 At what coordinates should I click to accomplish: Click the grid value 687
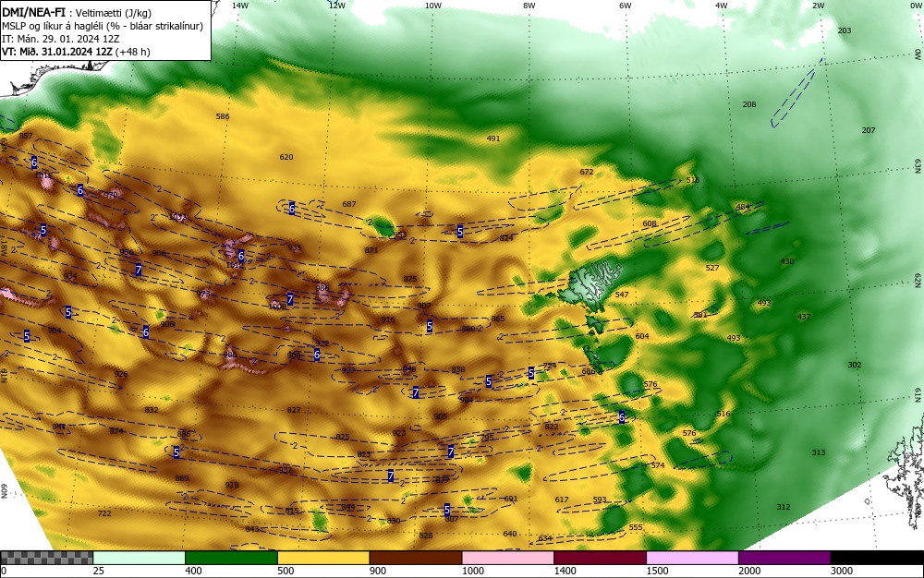pos(349,204)
